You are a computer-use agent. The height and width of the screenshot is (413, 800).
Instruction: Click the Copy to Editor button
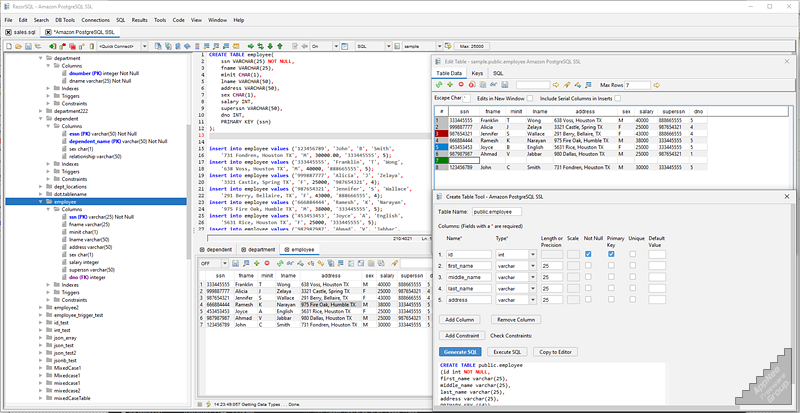tap(556, 352)
